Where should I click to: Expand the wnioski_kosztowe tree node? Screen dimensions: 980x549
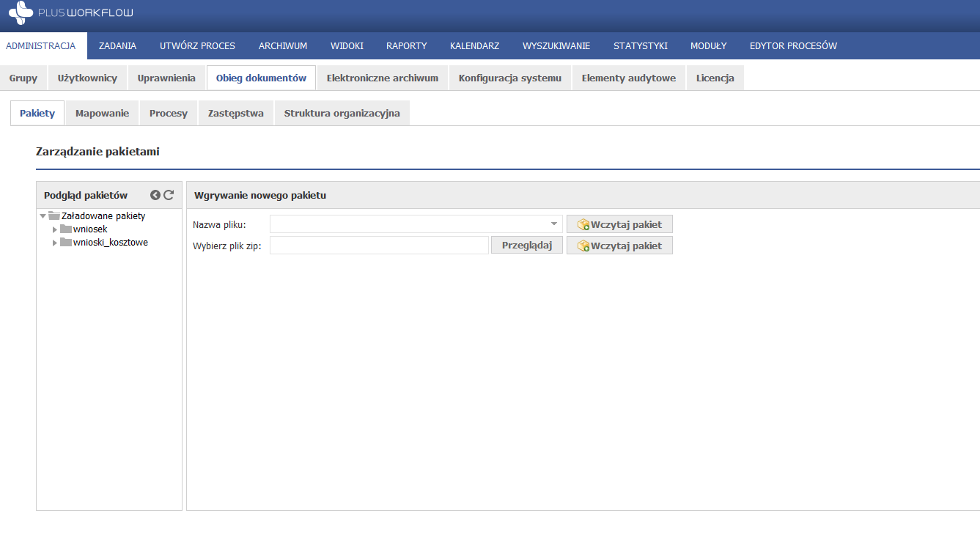coord(55,243)
